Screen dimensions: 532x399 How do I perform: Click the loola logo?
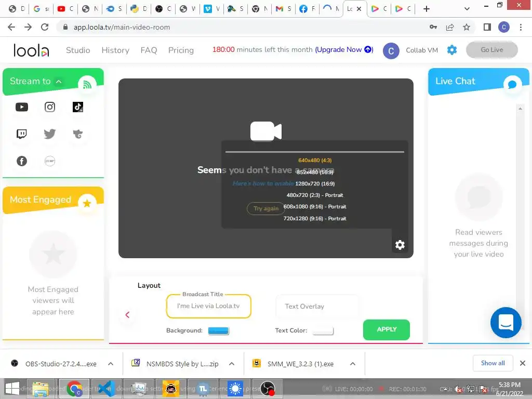[31, 50]
